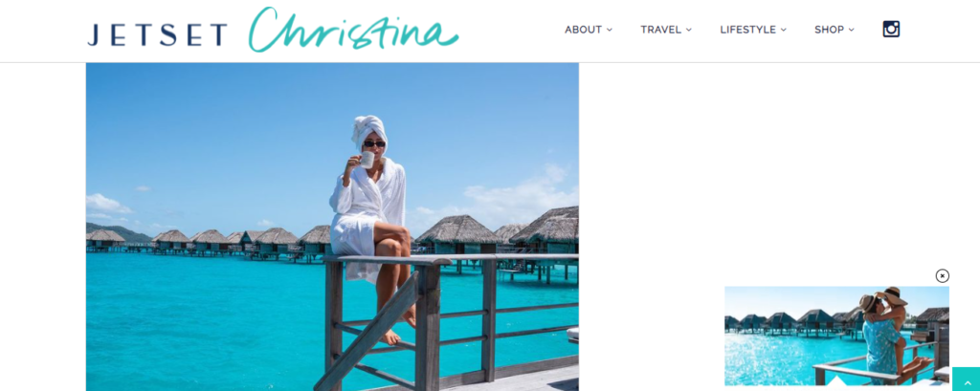This screenshot has width=980, height=391.
Task: Click the turquoise lagoon water in hero photo
Action: click(200, 318)
